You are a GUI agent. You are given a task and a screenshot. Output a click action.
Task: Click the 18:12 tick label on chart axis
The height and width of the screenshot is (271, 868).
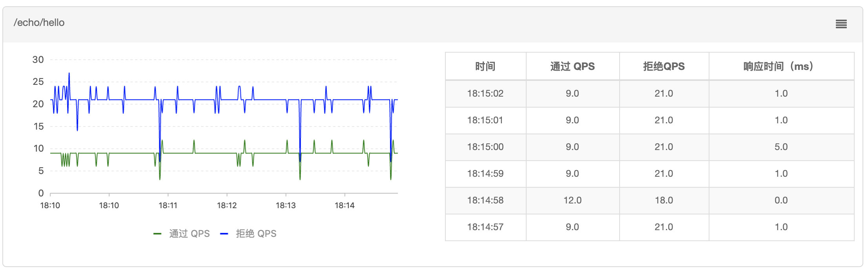[x=227, y=205]
